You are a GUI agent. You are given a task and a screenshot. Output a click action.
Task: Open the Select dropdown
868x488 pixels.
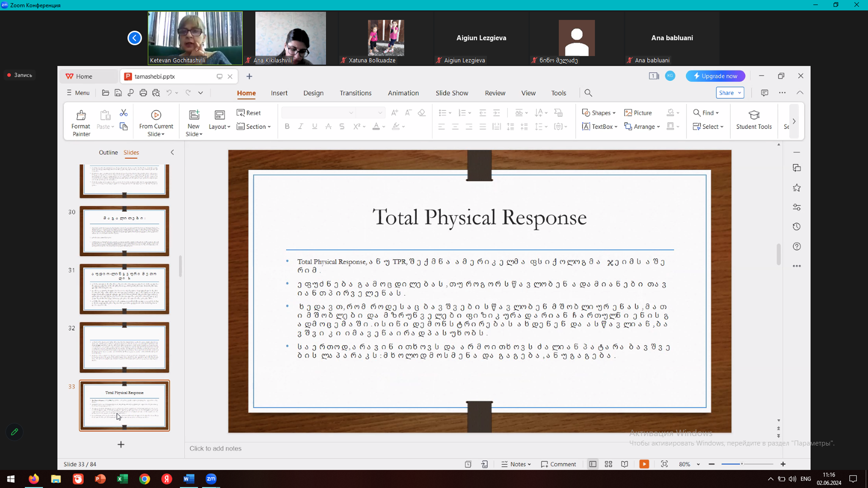pyautogui.click(x=708, y=126)
